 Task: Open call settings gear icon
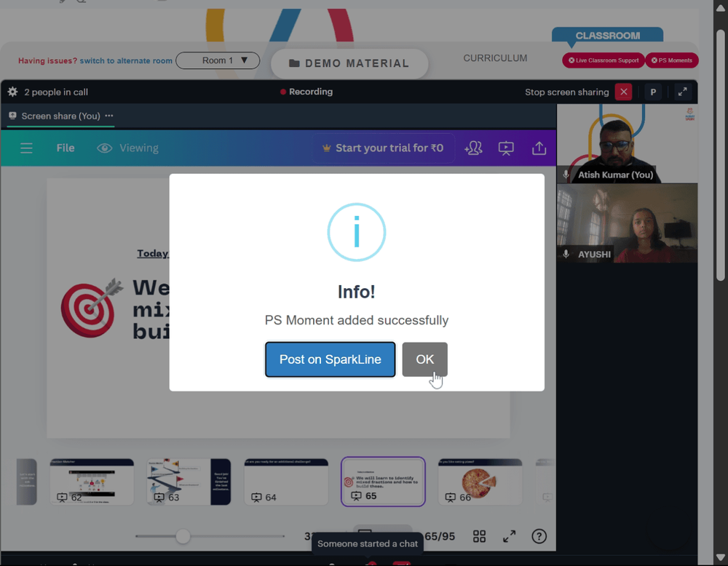click(x=12, y=92)
